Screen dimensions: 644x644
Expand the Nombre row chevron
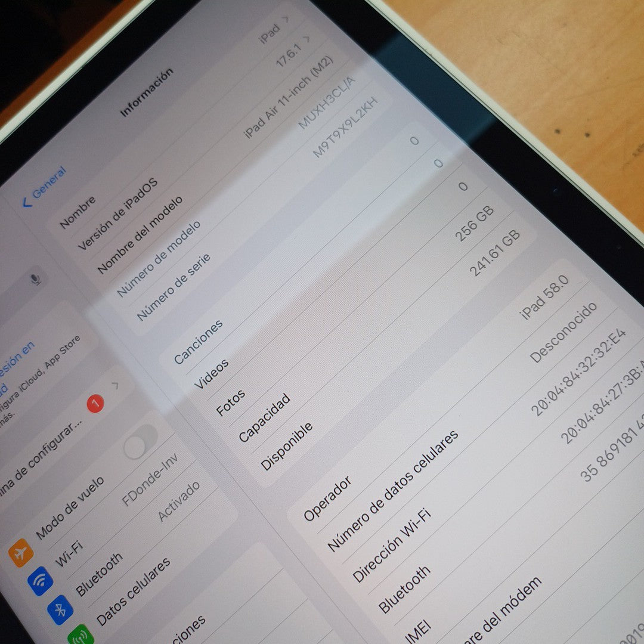(x=286, y=20)
